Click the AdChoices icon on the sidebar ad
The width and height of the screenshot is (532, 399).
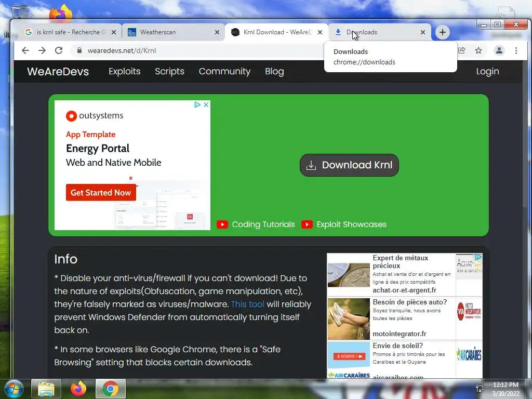click(x=478, y=258)
